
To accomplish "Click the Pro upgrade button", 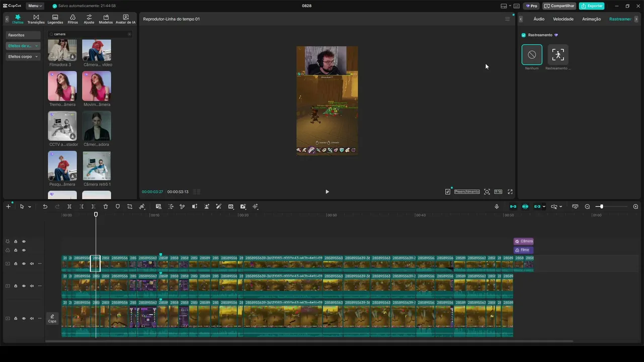I will pyautogui.click(x=531, y=6).
